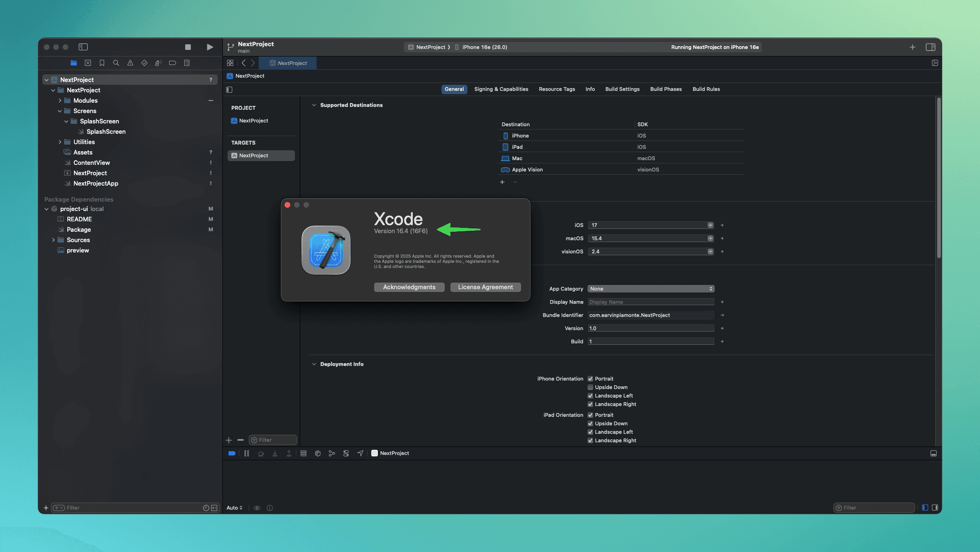Click the Acknowledgments button
The image size is (980, 552).
coord(409,287)
